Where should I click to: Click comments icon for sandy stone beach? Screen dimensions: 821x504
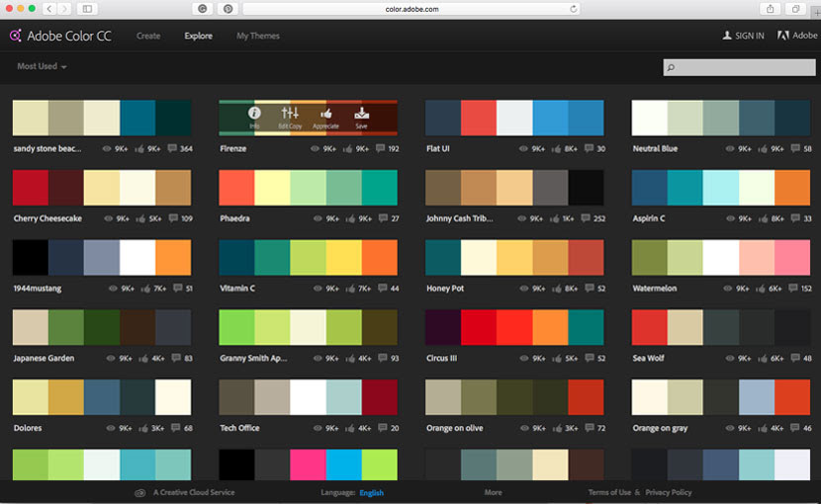172,148
